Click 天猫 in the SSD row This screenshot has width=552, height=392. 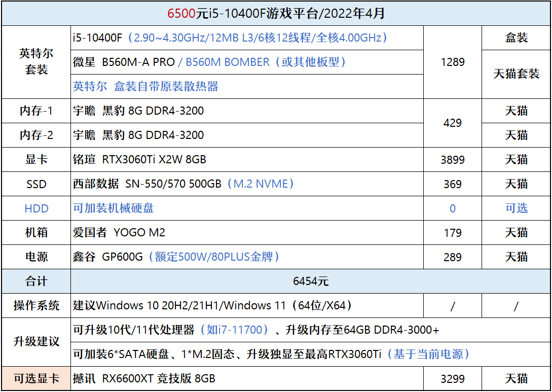pos(516,184)
